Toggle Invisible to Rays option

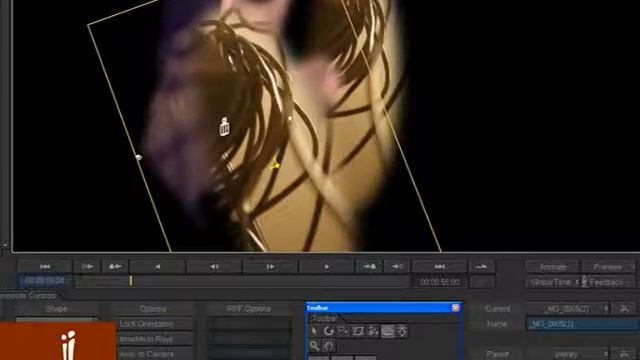tap(154, 339)
